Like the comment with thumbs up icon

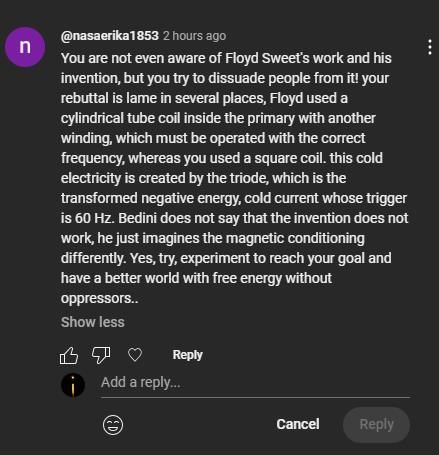(x=69, y=355)
